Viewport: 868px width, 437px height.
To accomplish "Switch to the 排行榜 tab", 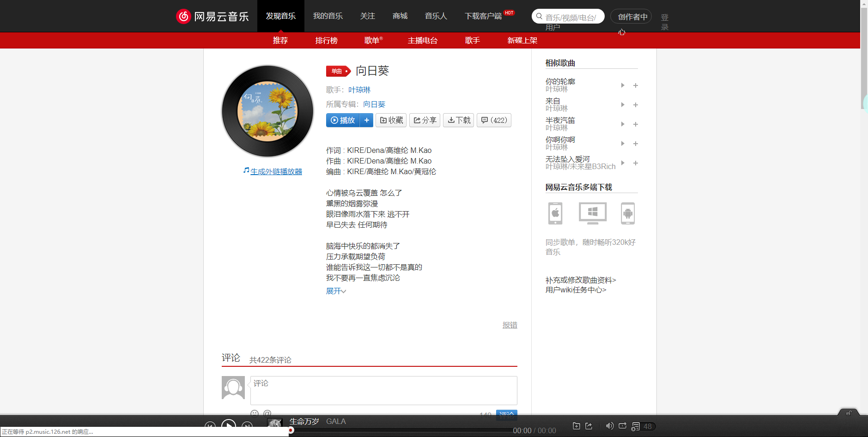I will [327, 40].
